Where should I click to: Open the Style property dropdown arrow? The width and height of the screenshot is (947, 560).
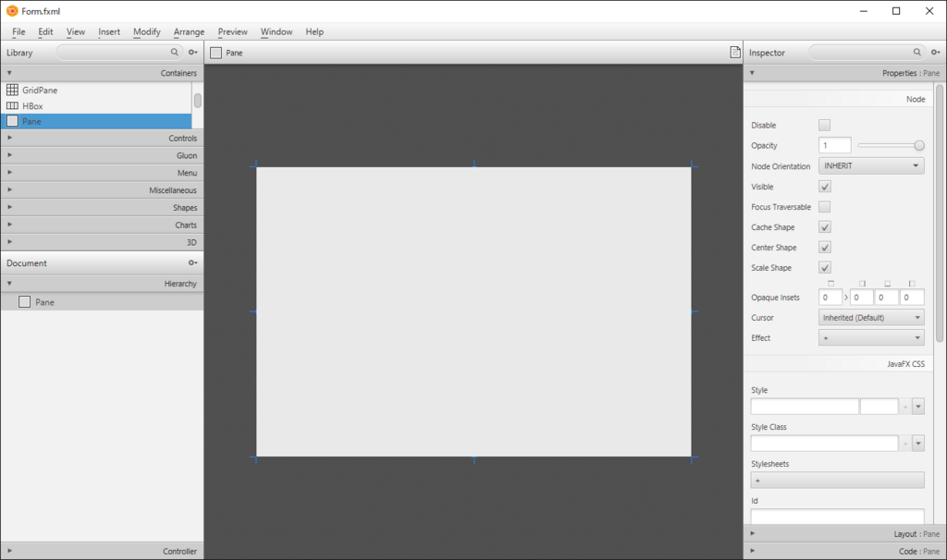coord(918,407)
